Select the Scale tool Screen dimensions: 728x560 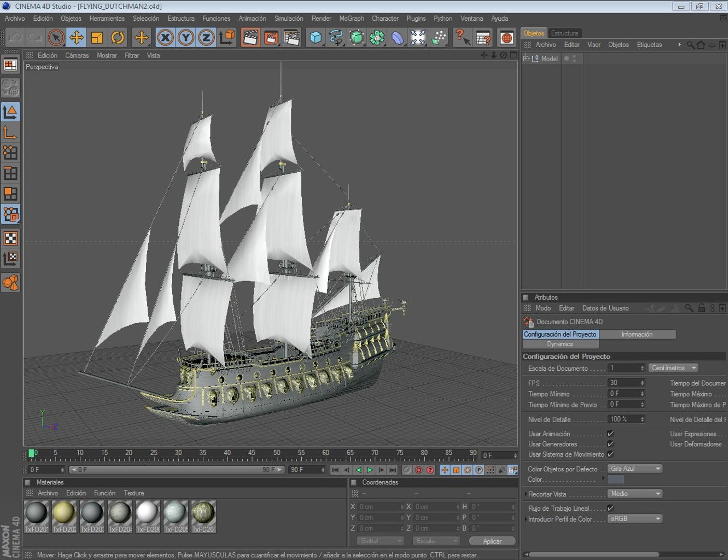[x=97, y=37]
